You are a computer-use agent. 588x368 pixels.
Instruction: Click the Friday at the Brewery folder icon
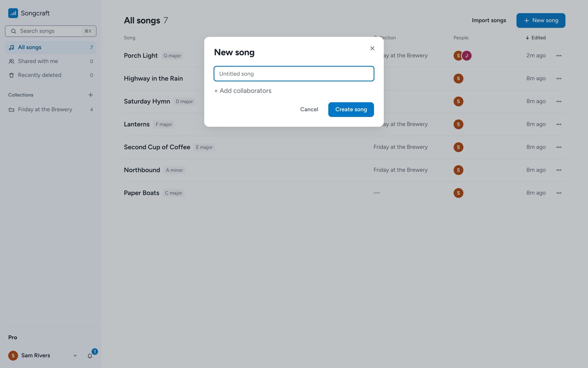[11, 110]
